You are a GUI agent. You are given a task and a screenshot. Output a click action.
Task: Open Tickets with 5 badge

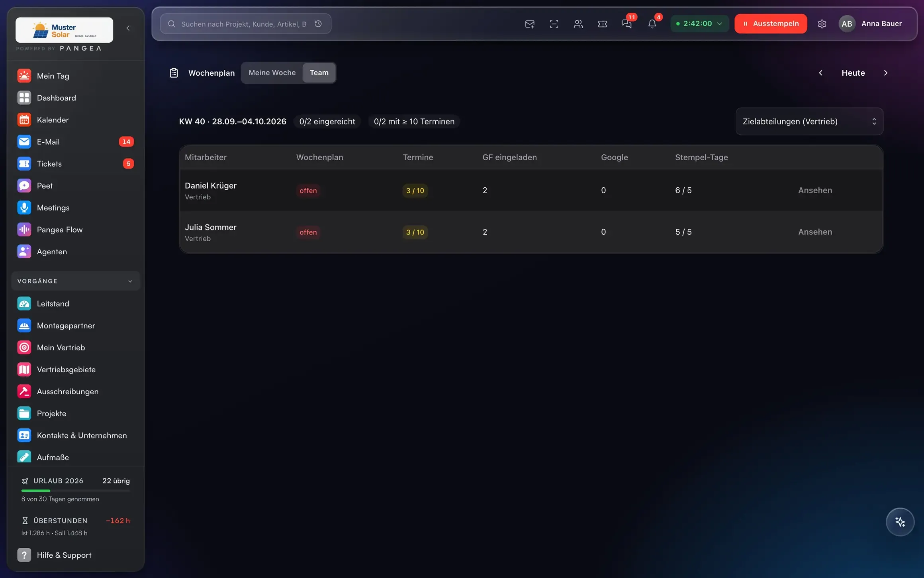pos(76,163)
